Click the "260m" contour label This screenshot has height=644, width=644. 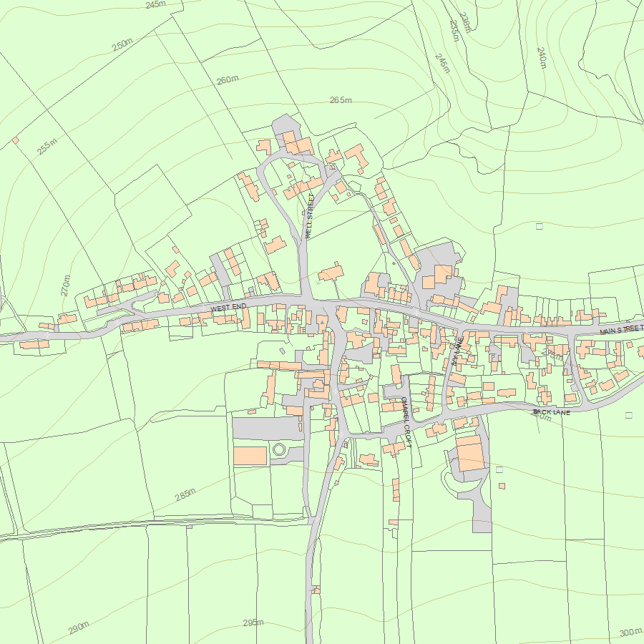228,79
